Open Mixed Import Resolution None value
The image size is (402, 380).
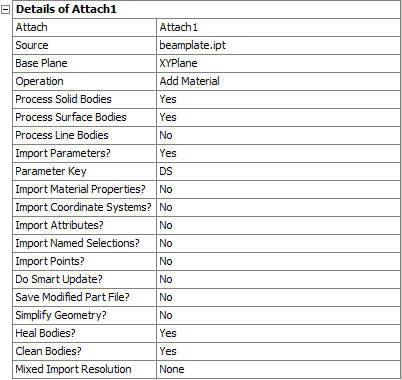coord(278,369)
